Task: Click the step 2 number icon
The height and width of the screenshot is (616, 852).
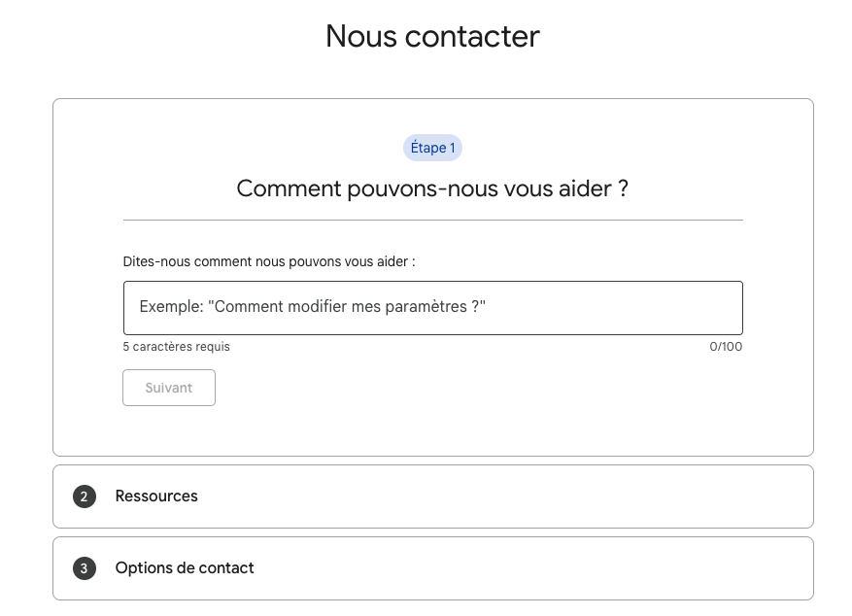Action: [85, 496]
